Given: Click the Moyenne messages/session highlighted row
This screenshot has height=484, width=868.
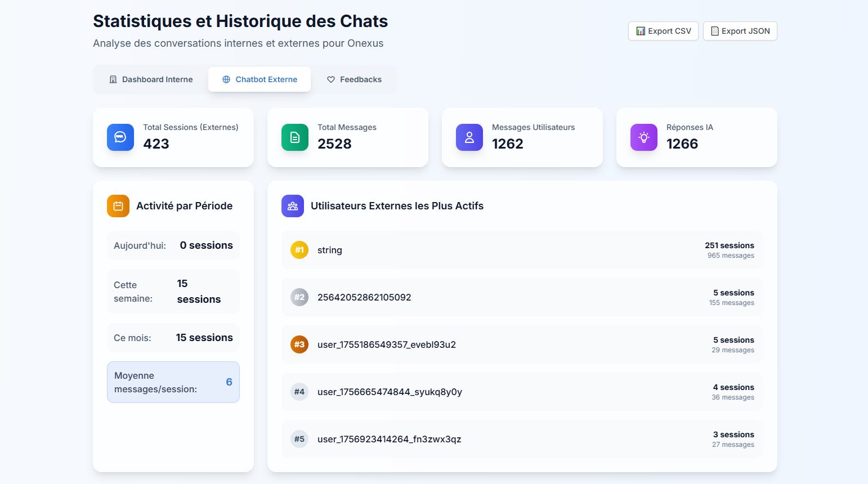Looking at the screenshot, I should click(173, 382).
